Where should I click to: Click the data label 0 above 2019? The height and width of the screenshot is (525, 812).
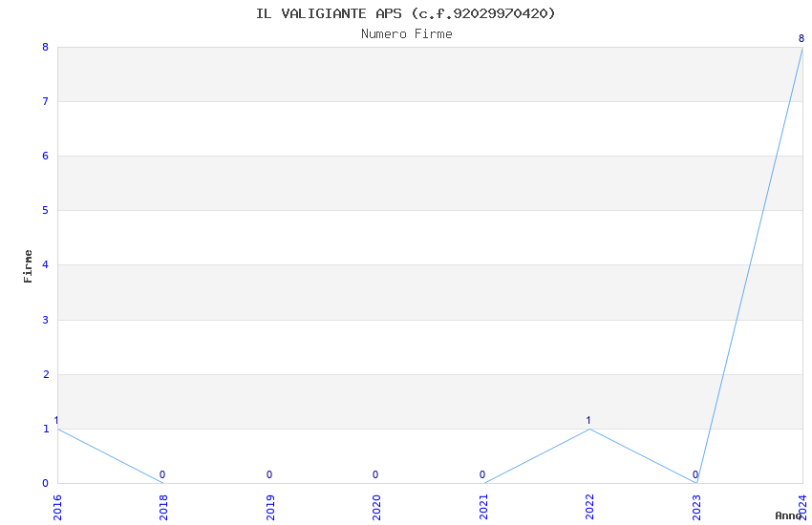(x=269, y=474)
